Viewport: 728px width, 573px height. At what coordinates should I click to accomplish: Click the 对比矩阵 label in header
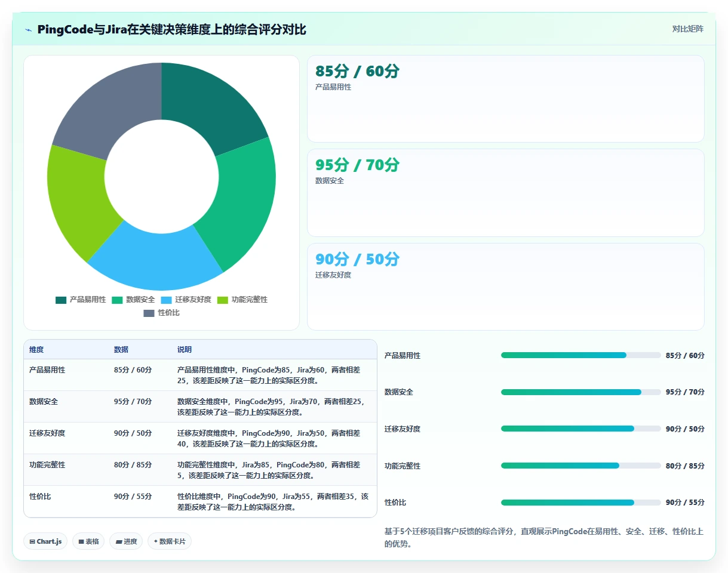[x=687, y=29]
